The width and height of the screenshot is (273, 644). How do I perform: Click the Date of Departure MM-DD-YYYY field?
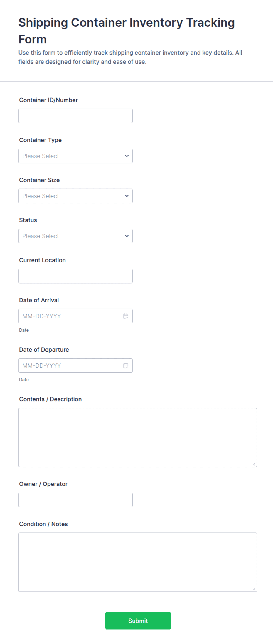(75, 366)
